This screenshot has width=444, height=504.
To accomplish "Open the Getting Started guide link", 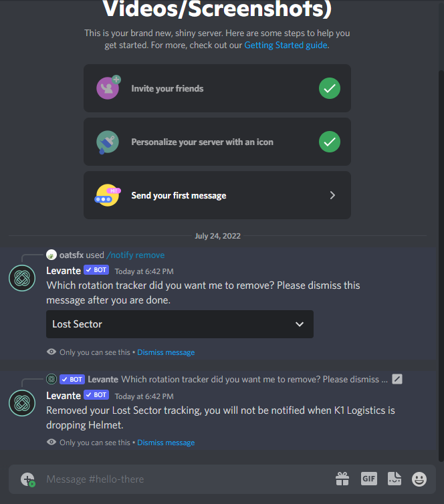I will click(x=286, y=45).
